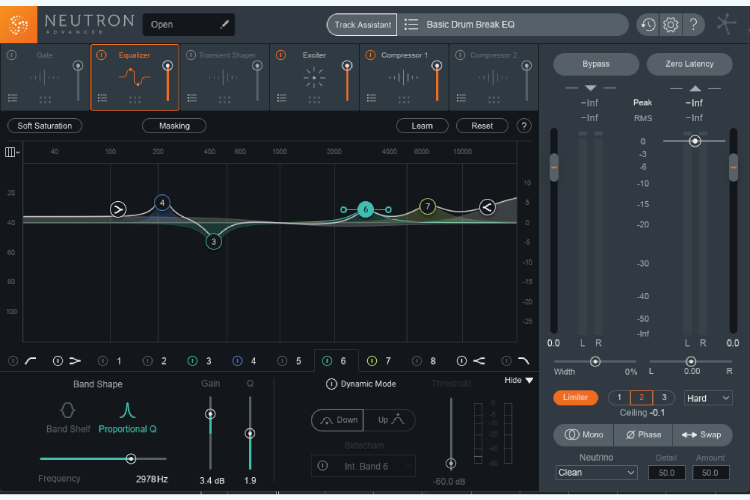Click the Track Assistant button
The width and height of the screenshot is (750, 500).
362,24
